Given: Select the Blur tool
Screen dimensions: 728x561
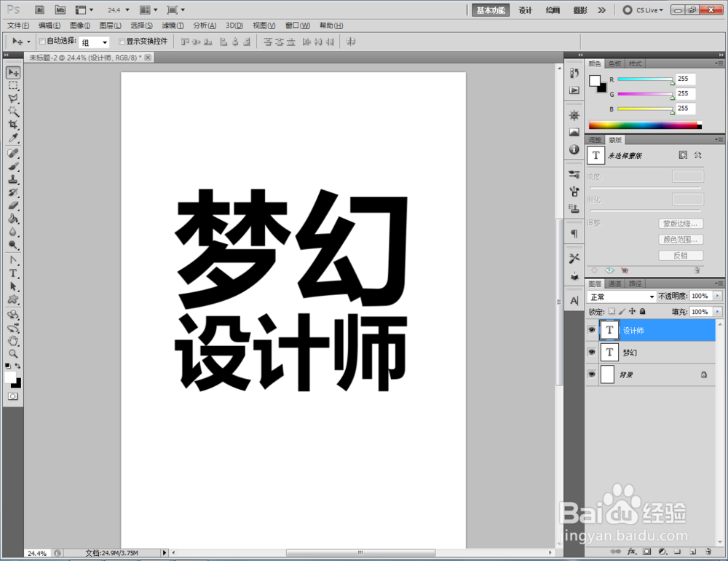Looking at the screenshot, I should tap(13, 232).
